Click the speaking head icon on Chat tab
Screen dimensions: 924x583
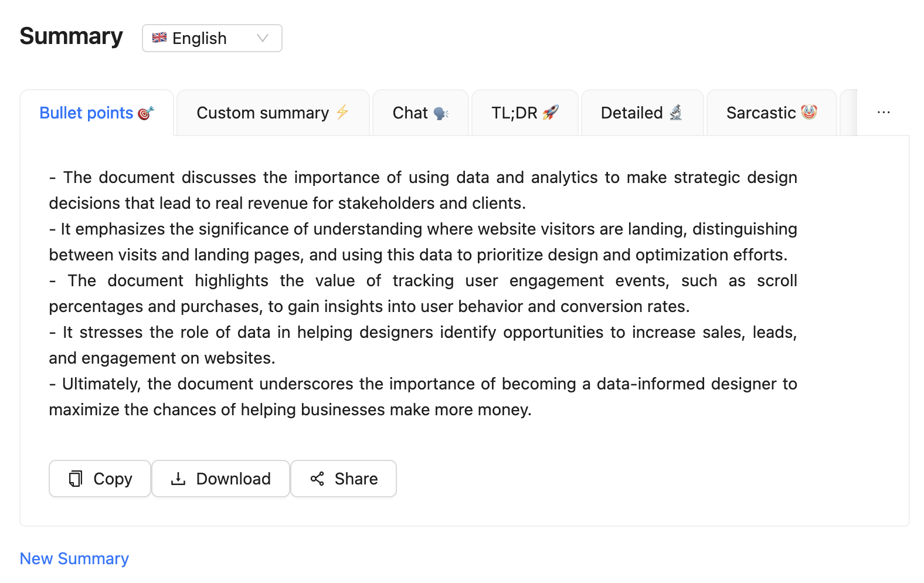pos(441,113)
